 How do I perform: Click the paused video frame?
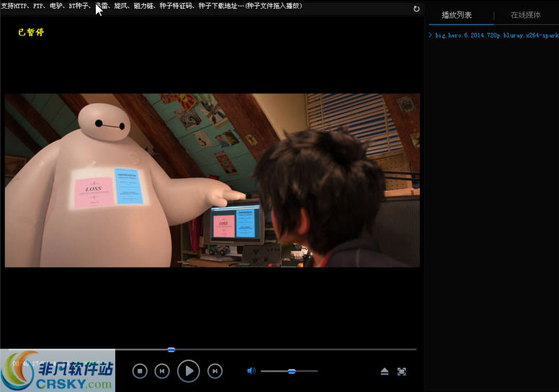212,180
